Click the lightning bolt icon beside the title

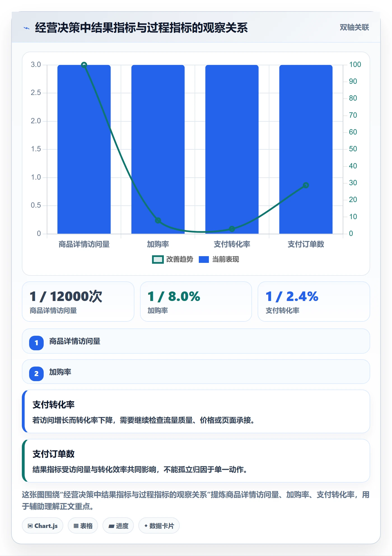click(x=27, y=28)
